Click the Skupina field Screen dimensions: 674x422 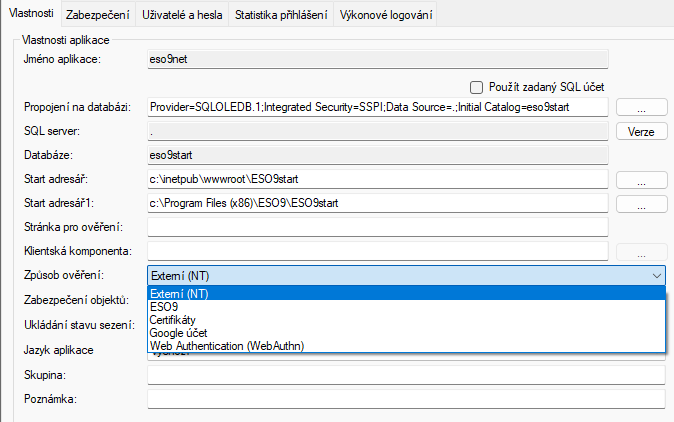(406, 375)
